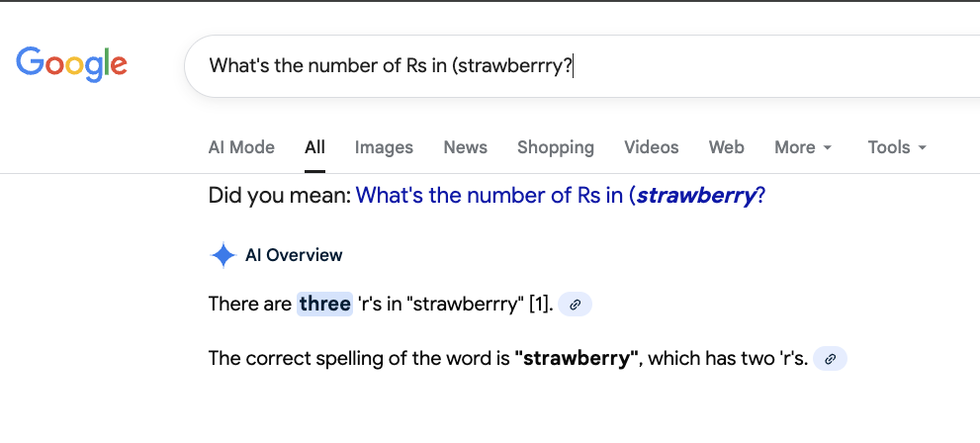
Task: Select the All results tab
Action: [x=314, y=147]
